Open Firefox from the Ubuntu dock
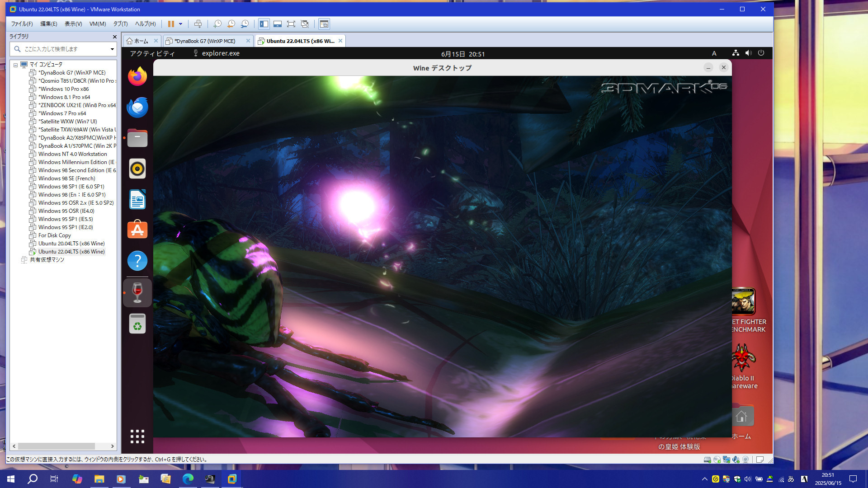This screenshot has height=488, width=868. click(137, 76)
